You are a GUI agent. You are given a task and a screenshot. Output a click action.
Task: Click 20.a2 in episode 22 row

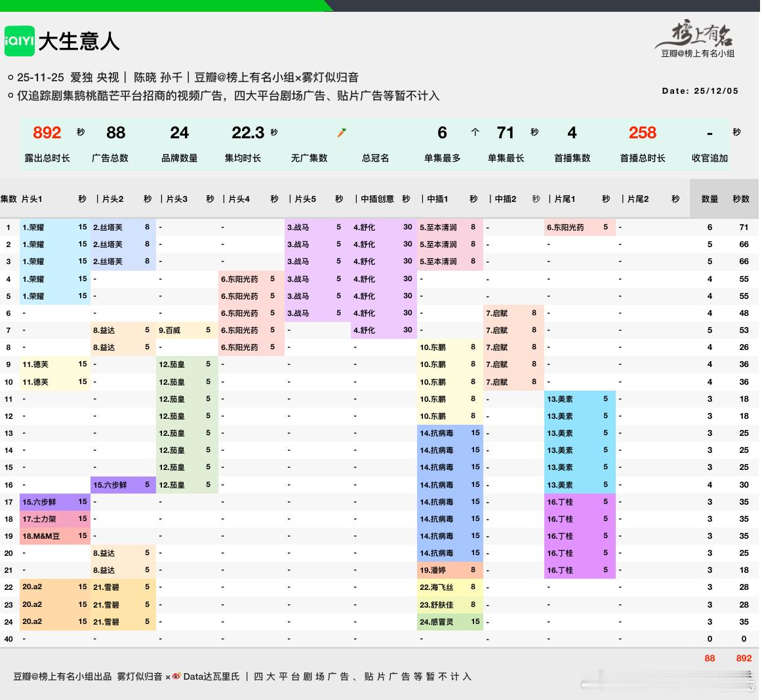[x=32, y=587]
